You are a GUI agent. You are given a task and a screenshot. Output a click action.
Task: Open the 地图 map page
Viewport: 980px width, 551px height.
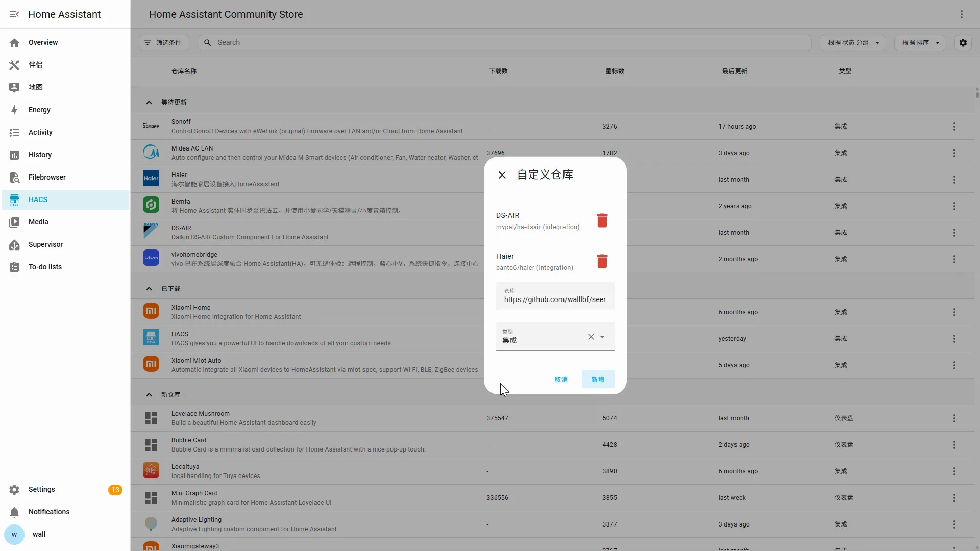pos(65,87)
